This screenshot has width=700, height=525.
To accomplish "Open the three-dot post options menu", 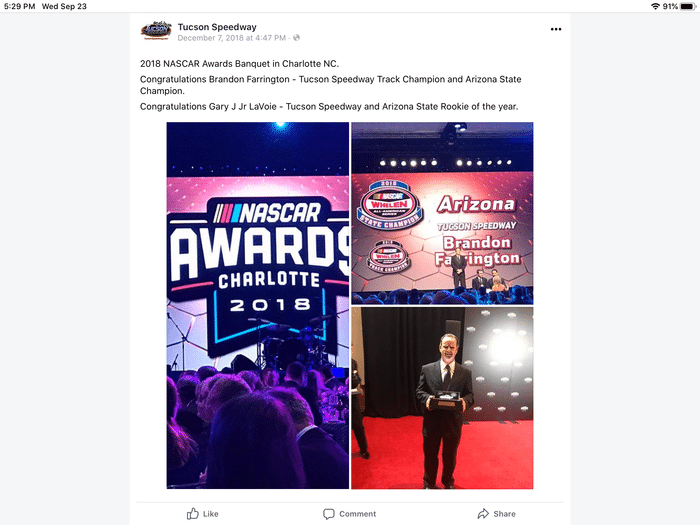I will pos(556,29).
